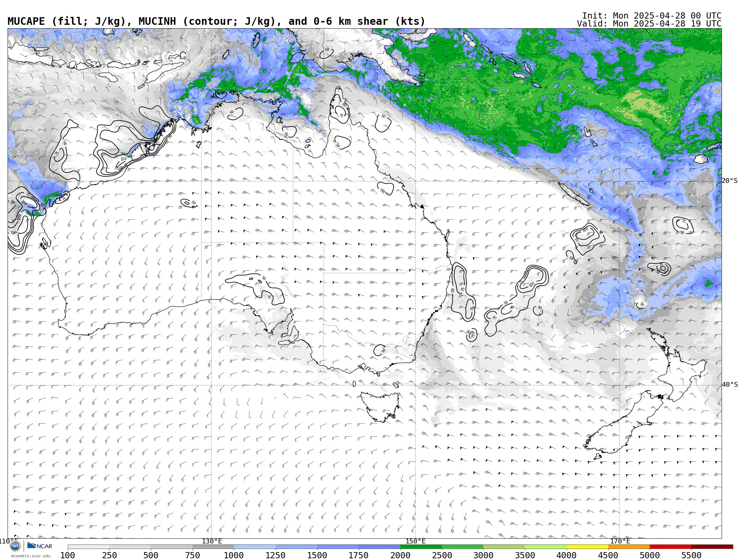Pick the dark gray 750–1000 colorbar swatch
This screenshot has height=560, width=744.
click(213, 547)
